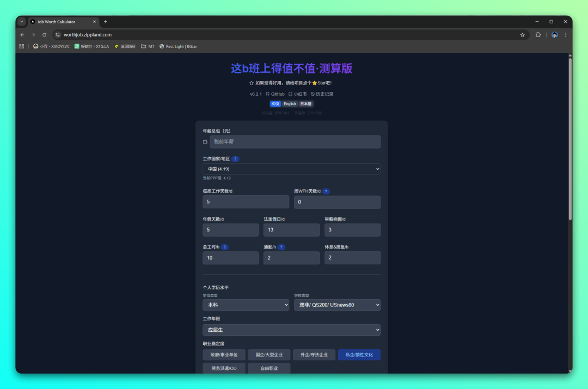
Task: Go back using the browser back arrow
Action: point(22,35)
